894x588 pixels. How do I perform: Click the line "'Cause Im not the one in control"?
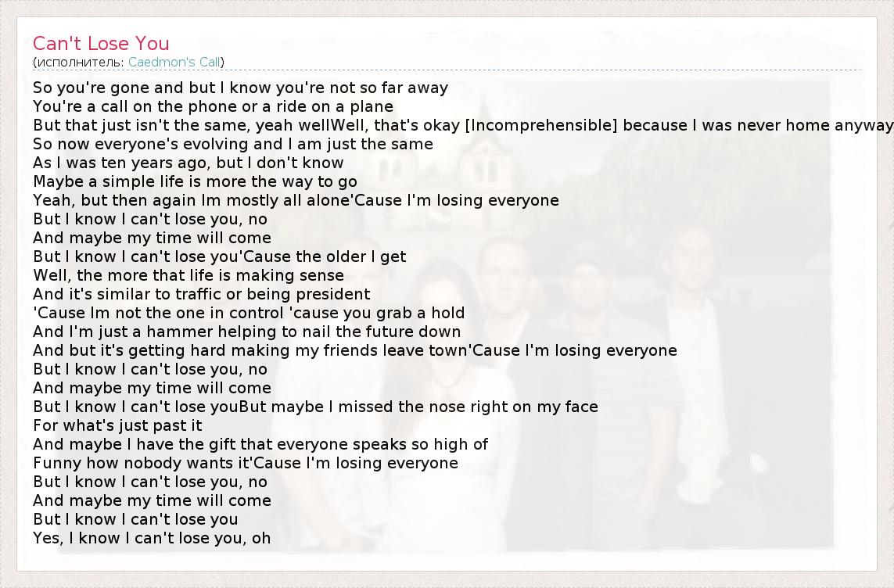click(249, 313)
